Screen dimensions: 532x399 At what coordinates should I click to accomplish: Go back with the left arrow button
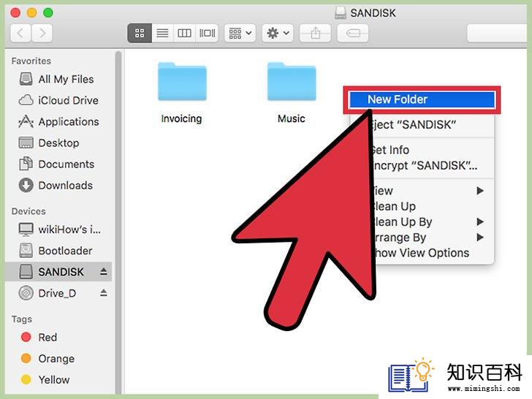pyautogui.click(x=20, y=33)
